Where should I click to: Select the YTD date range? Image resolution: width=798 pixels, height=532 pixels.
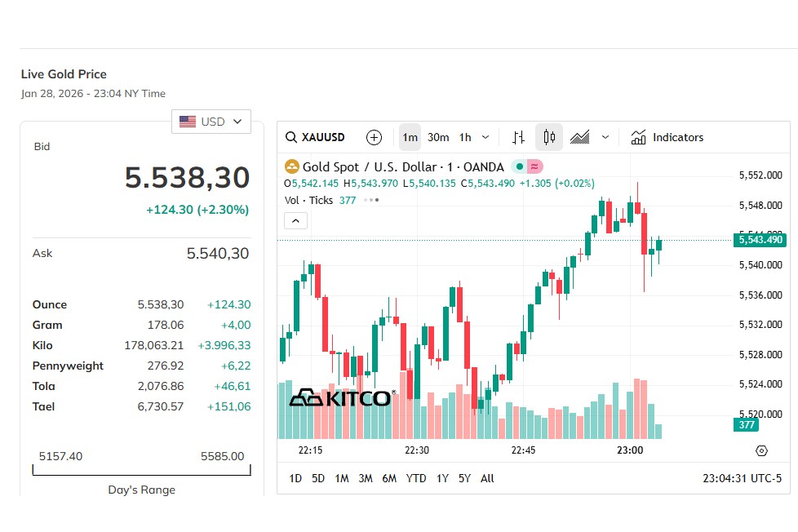[416, 478]
